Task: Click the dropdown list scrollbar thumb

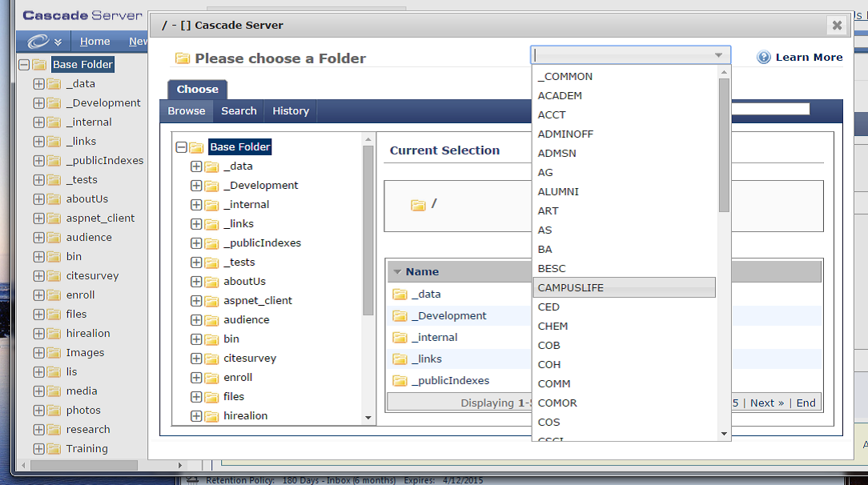Action: click(x=724, y=145)
